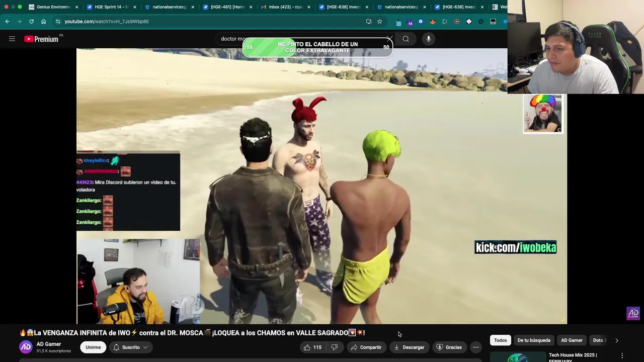Bookmark this page with the star
The height and width of the screenshot is (362, 644).
click(x=379, y=21)
